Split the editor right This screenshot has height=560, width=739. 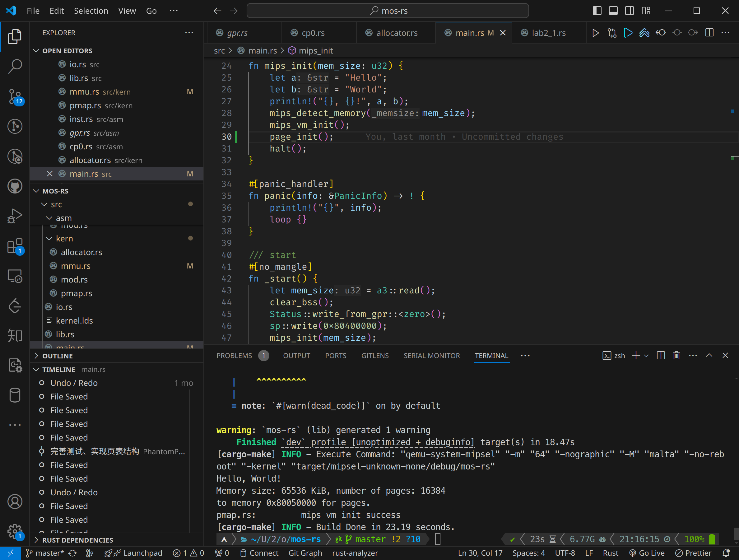[709, 33]
